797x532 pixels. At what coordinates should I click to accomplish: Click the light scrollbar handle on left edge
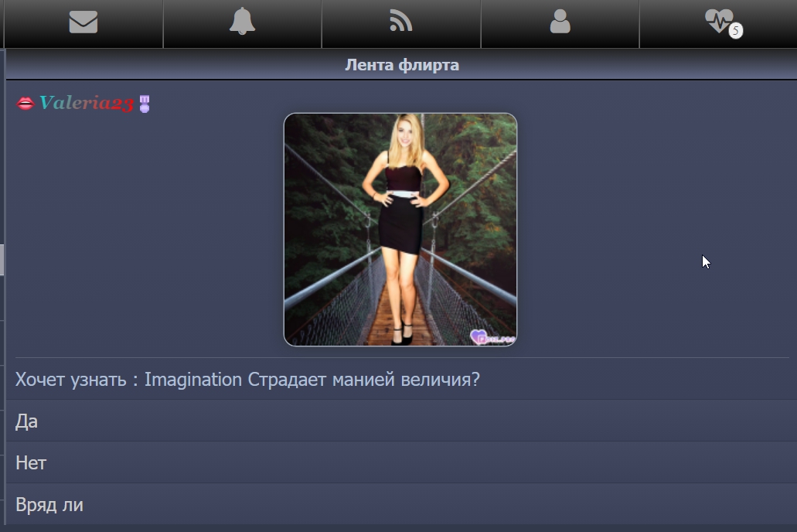coord(2,260)
